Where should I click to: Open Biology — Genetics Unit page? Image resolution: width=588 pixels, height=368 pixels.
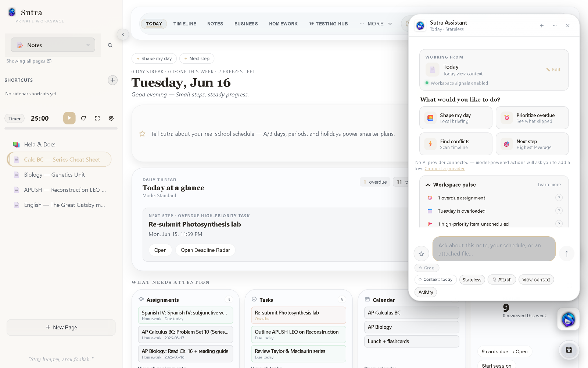[59, 174]
